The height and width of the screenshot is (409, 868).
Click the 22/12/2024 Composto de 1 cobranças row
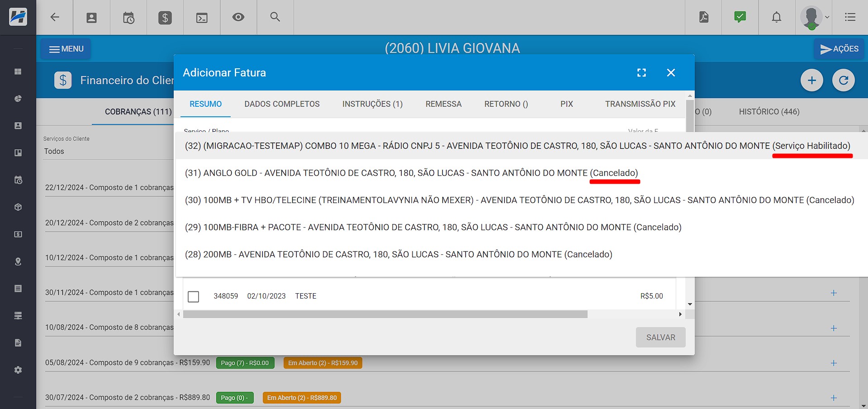(109, 187)
